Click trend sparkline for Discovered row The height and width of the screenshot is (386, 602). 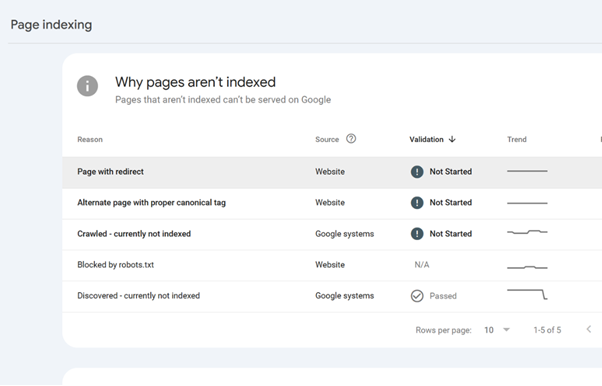[527, 294]
